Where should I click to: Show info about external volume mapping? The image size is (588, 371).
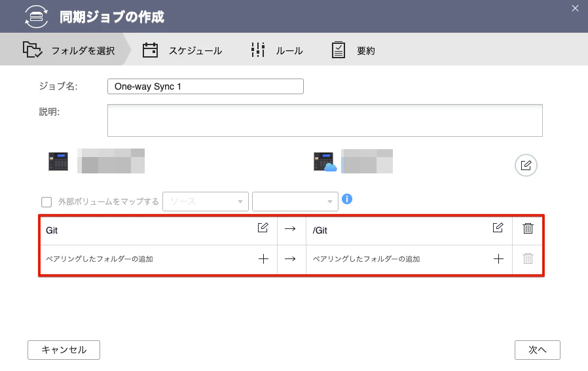coord(347,199)
